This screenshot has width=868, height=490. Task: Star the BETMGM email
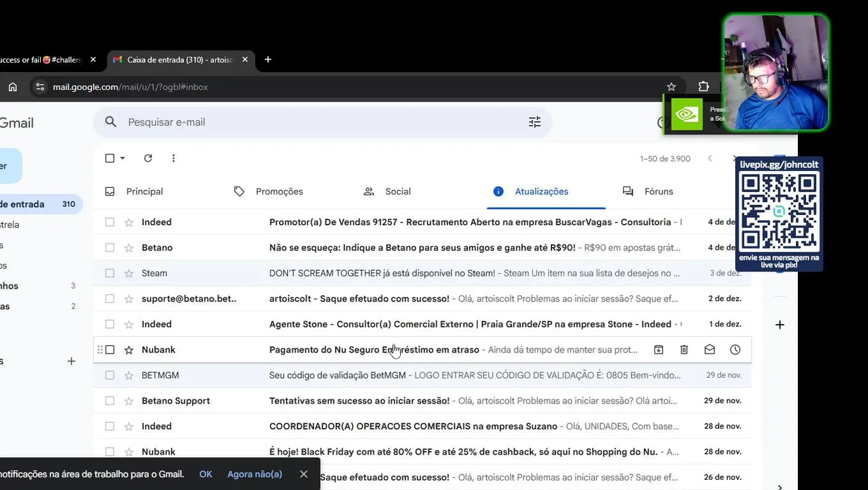(x=129, y=375)
